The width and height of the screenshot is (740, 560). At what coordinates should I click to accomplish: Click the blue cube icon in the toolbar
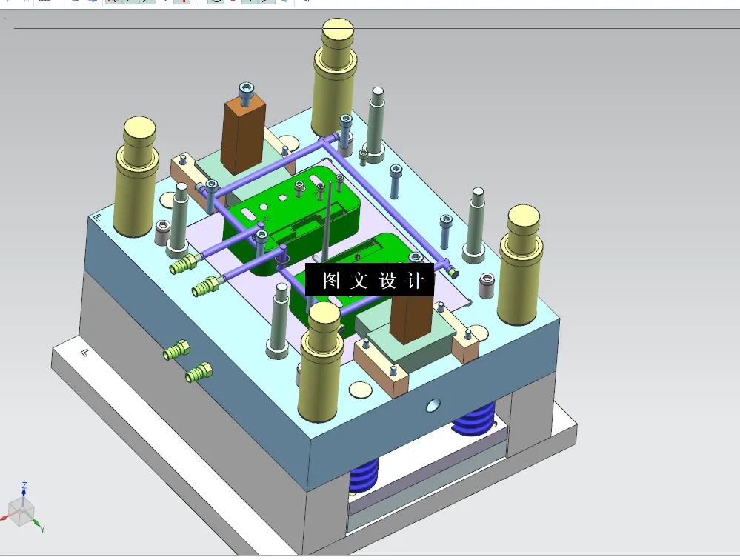pyautogui.click(x=93, y=3)
